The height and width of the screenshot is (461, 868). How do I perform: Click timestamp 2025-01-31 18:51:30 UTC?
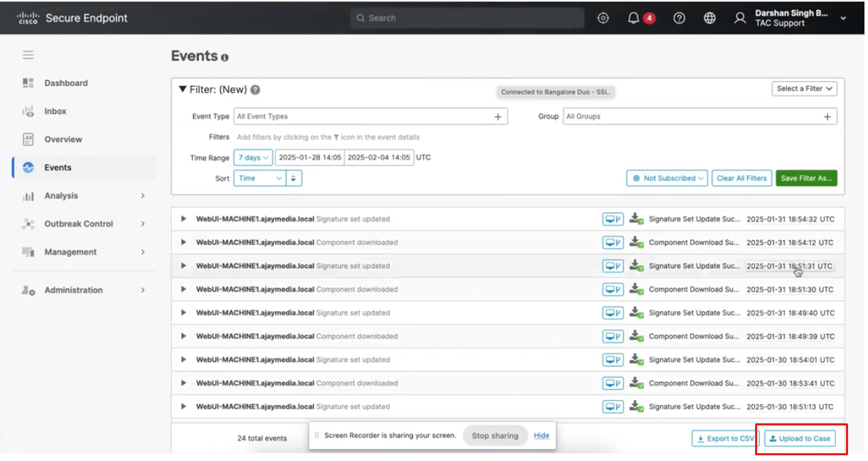tap(791, 290)
